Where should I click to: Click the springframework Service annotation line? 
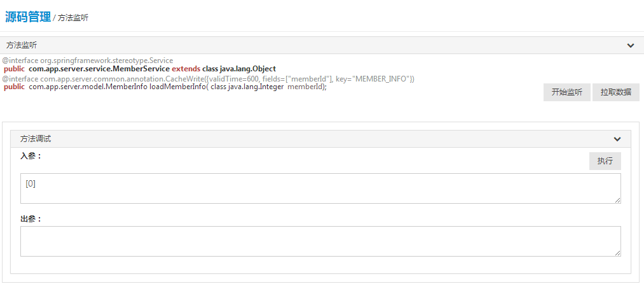[x=88, y=60]
